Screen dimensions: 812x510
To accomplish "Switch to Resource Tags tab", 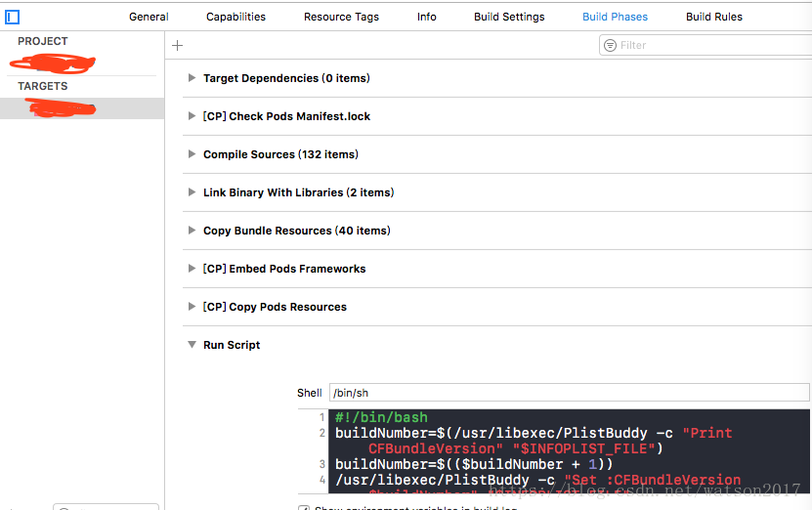I will click(341, 17).
